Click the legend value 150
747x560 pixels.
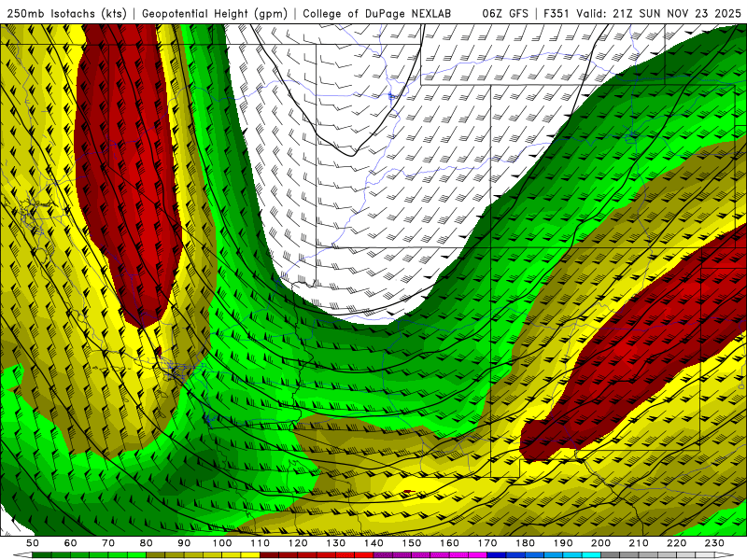click(412, 543)
